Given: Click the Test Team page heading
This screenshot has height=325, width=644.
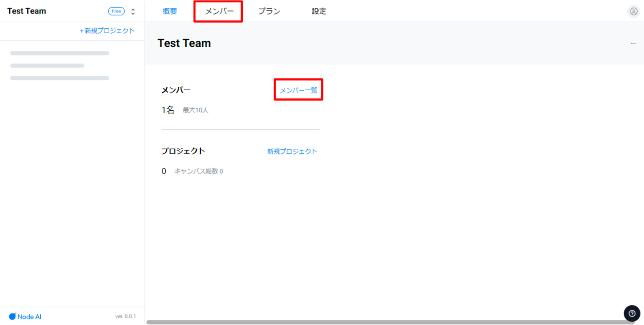Looking at the screenshot, I should point(184,43).
